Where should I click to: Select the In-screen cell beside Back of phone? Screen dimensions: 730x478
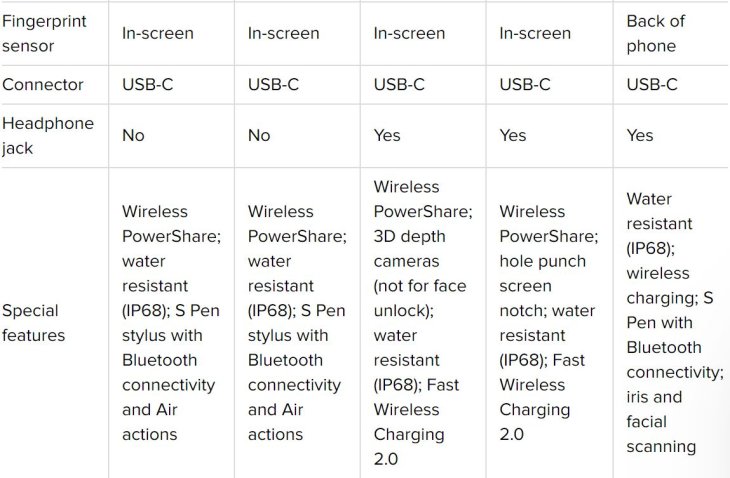(535, 33)
